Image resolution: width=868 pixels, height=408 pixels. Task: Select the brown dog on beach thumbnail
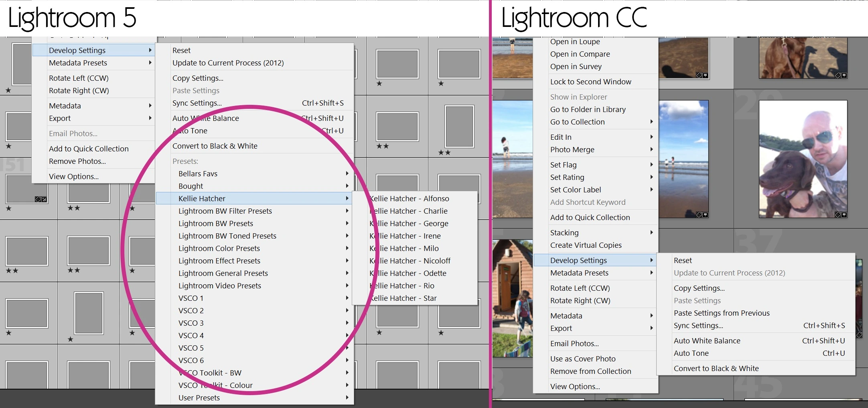click(x=803, y=58)
